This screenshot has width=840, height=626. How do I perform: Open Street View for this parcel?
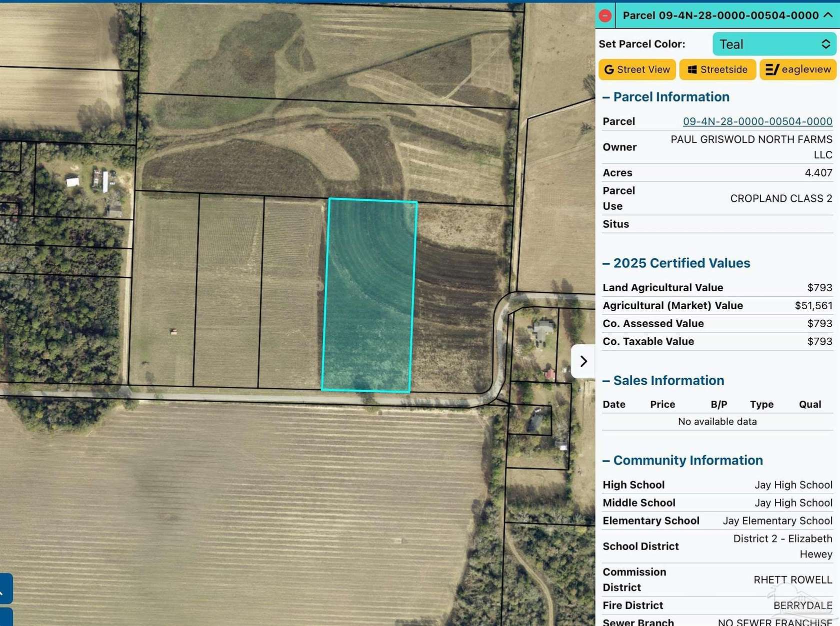coord(637,69)
